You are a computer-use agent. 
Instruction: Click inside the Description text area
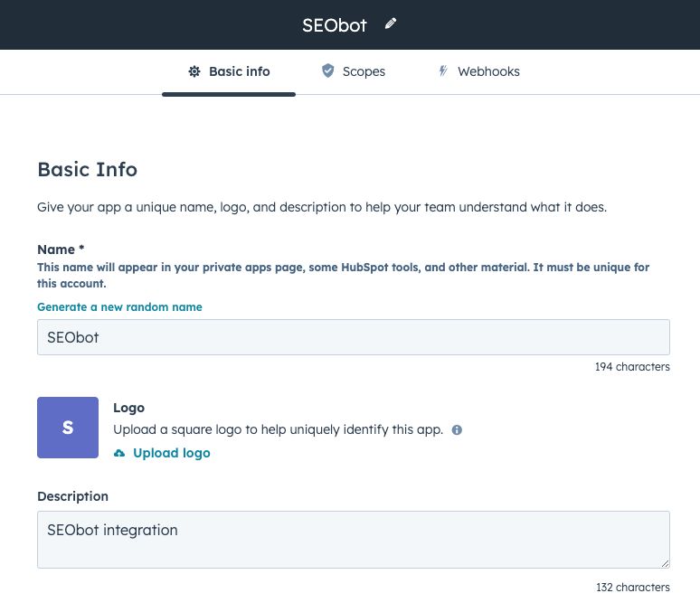coord(353,539)
